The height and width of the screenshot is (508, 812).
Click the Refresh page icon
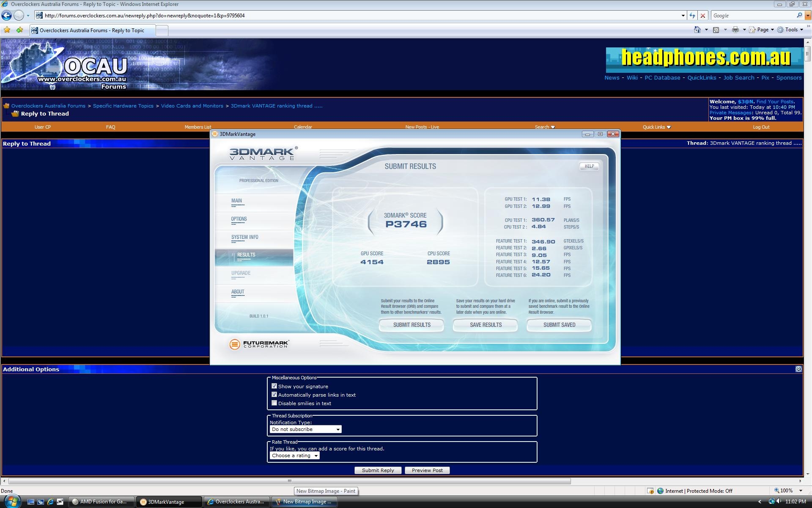pos(692,16)
